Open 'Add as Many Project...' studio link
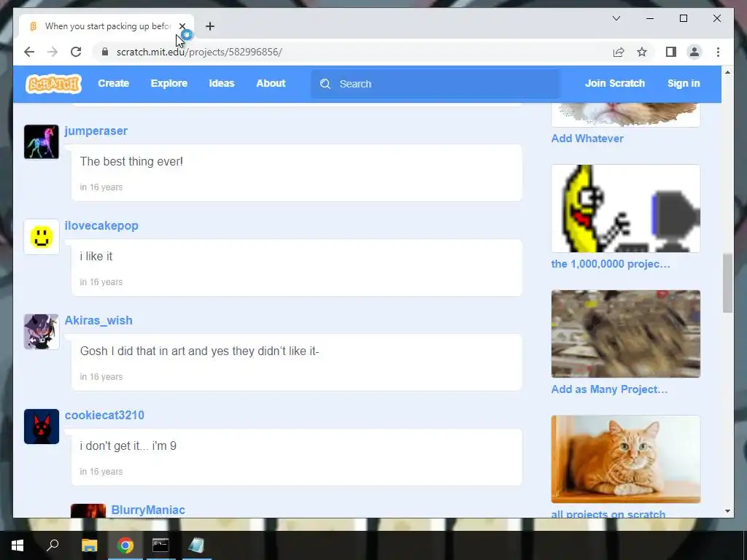The image size is (747, 560). pos(609,389)
